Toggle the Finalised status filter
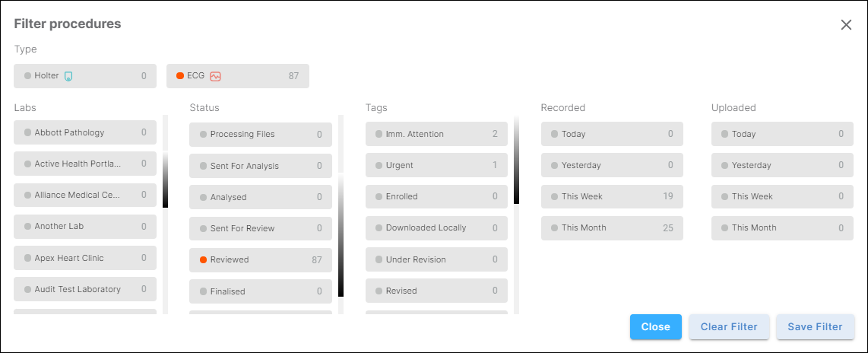Screen dimensions: 868x353 click(x=260, y=291)
